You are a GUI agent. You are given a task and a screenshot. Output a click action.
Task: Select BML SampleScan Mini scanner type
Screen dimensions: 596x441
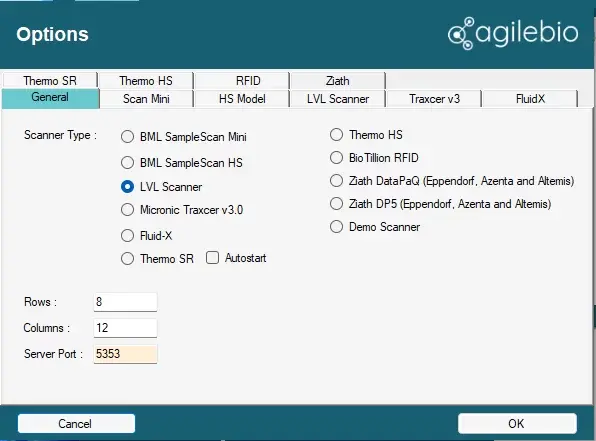(127, 137)
